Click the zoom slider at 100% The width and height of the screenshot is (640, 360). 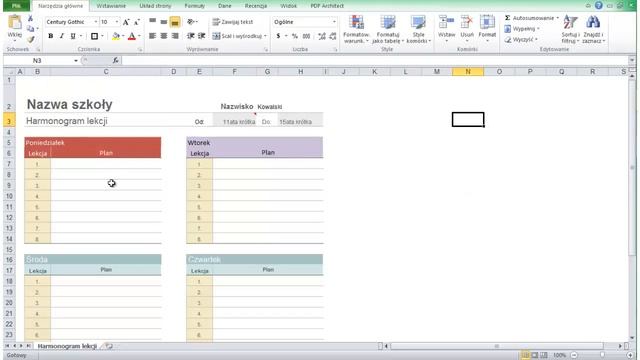[x=602, y=355]
